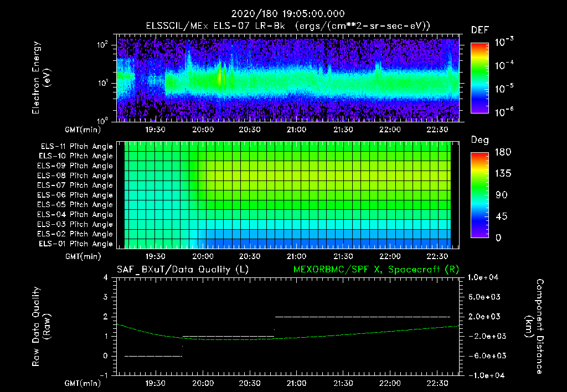This screenshot has width=567, height=392.
Task: Click the 1.0e+04 tick on right axis
Action: pos(483,277)
